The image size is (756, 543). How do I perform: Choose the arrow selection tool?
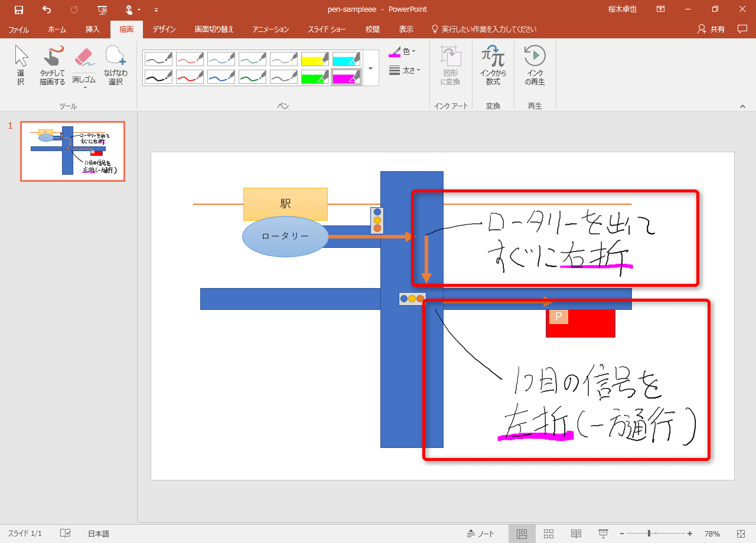point(21,66)
